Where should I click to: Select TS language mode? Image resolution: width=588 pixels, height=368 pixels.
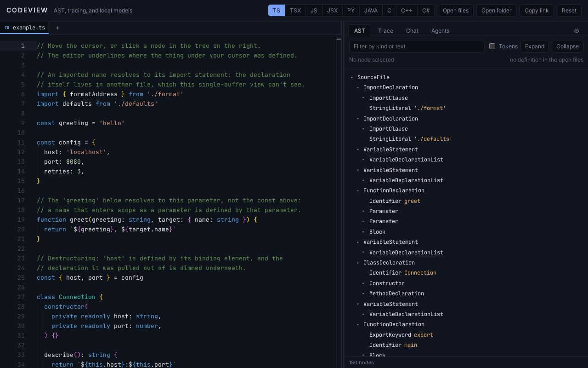(277, 11)
